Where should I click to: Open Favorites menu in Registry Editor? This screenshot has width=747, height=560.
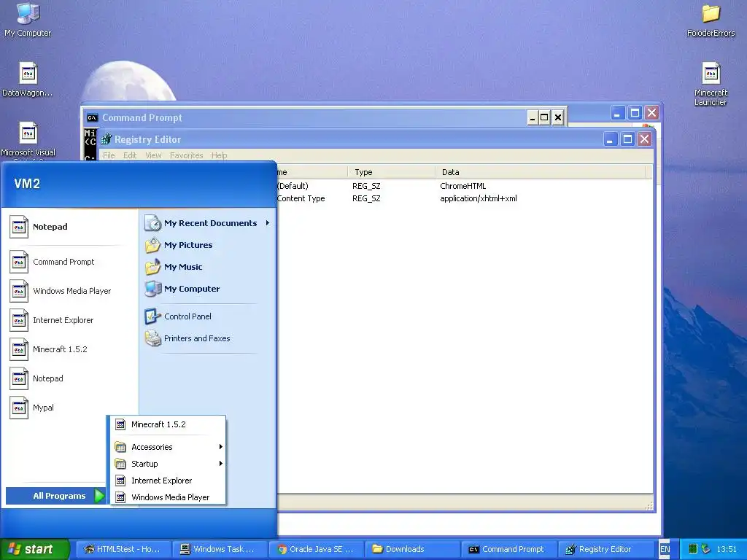186,155
